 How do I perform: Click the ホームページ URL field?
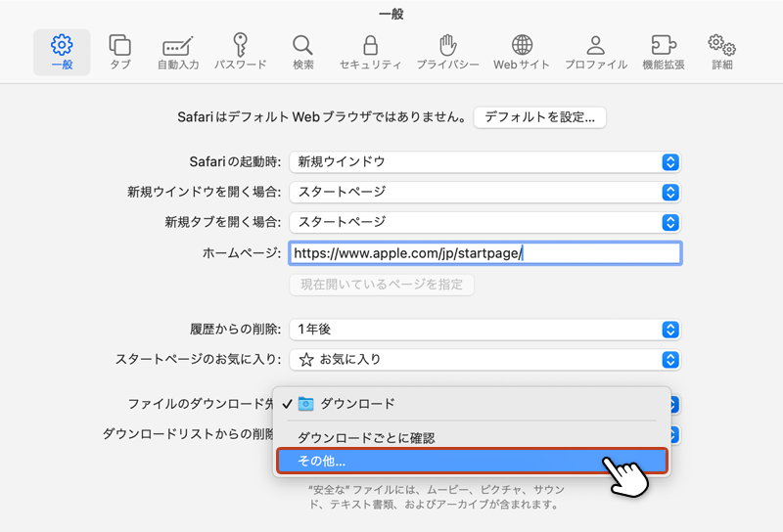[485, 253]
